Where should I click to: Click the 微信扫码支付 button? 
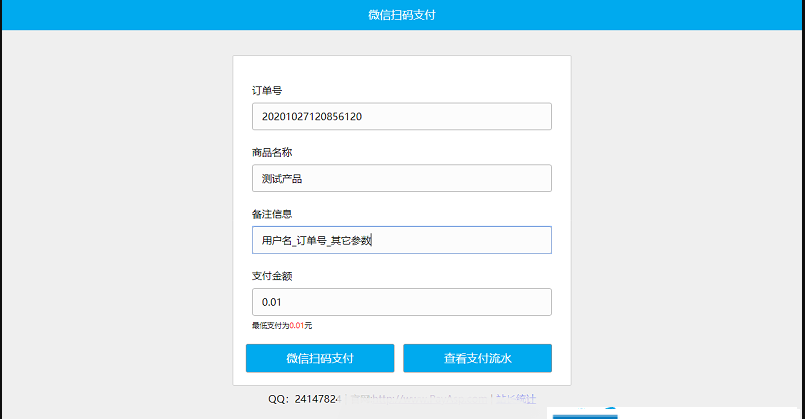pyautogui.click(x=320, y=358)
